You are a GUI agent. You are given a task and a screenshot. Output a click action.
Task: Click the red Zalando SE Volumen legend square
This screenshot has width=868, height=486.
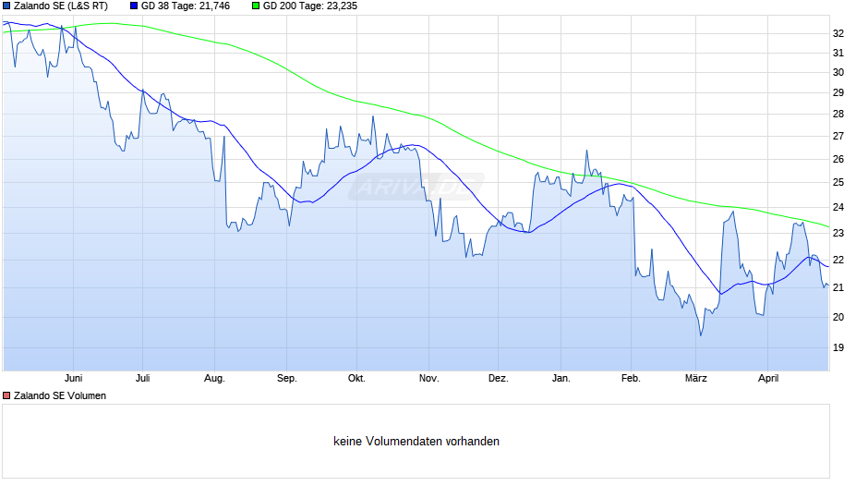6,395
